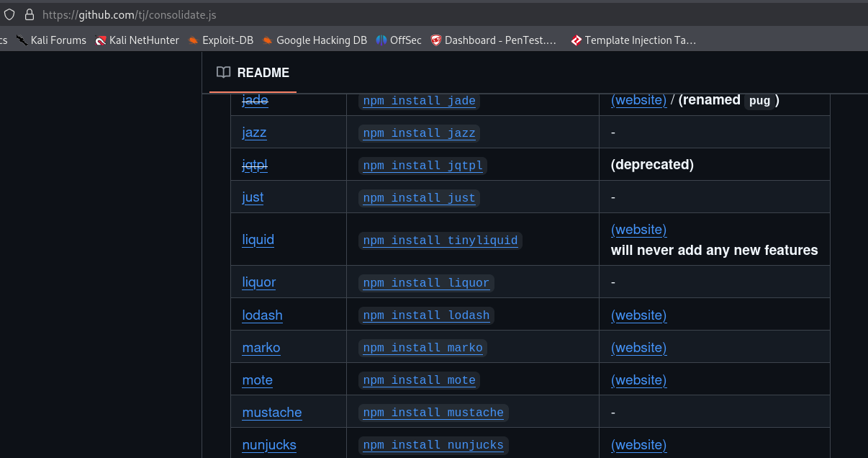This screenshot has width=868, height=458.
Task: Open the website link in nunjucks row
Action: click(638, 445)
